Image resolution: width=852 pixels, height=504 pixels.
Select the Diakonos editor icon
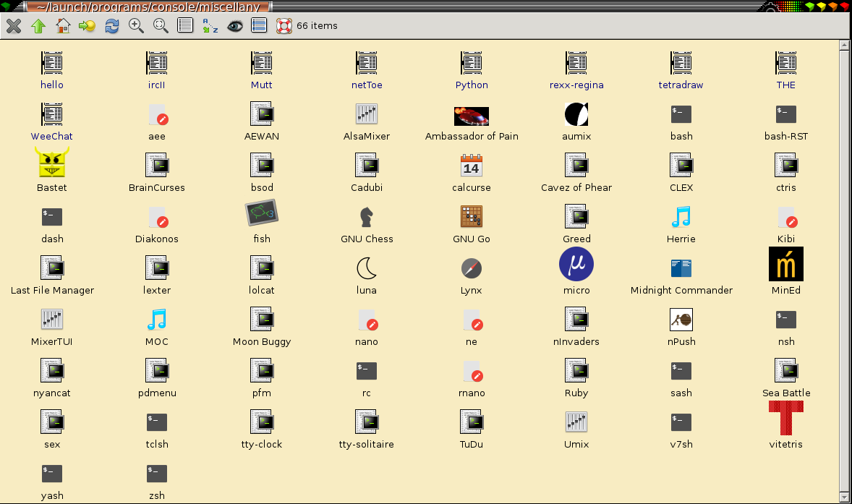158,218
